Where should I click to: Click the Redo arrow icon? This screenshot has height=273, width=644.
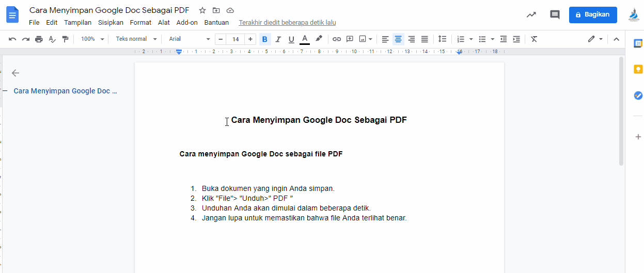click(25, 39)
